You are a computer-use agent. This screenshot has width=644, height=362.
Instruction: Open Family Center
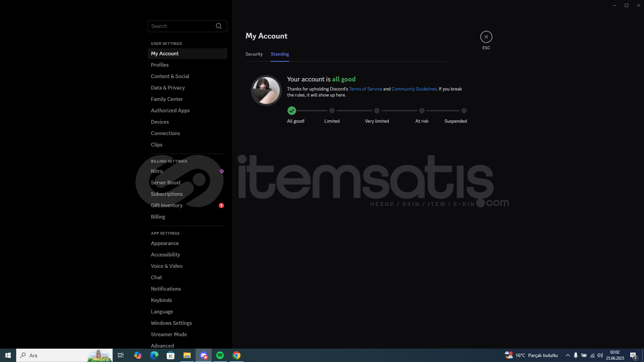click(187, 99)
